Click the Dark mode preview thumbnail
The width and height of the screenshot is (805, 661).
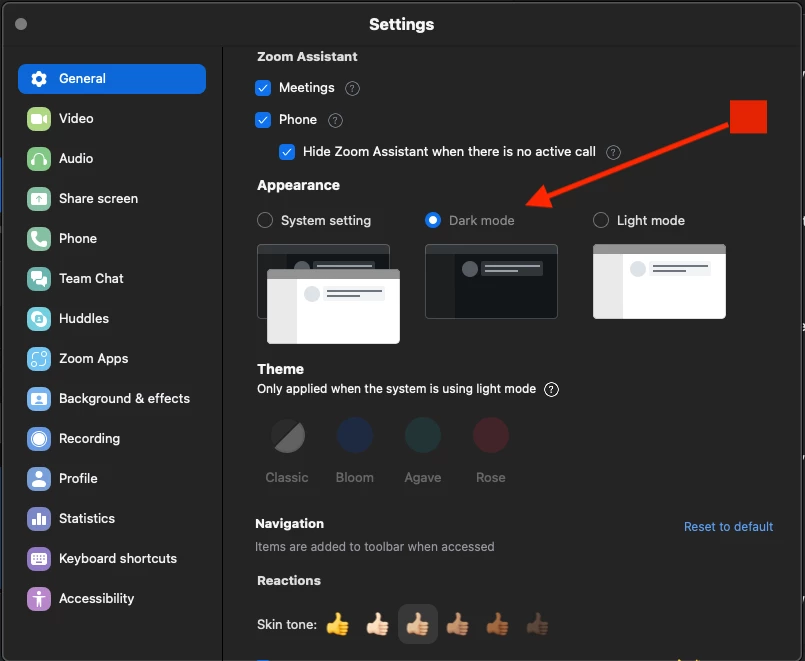(491, 282)
